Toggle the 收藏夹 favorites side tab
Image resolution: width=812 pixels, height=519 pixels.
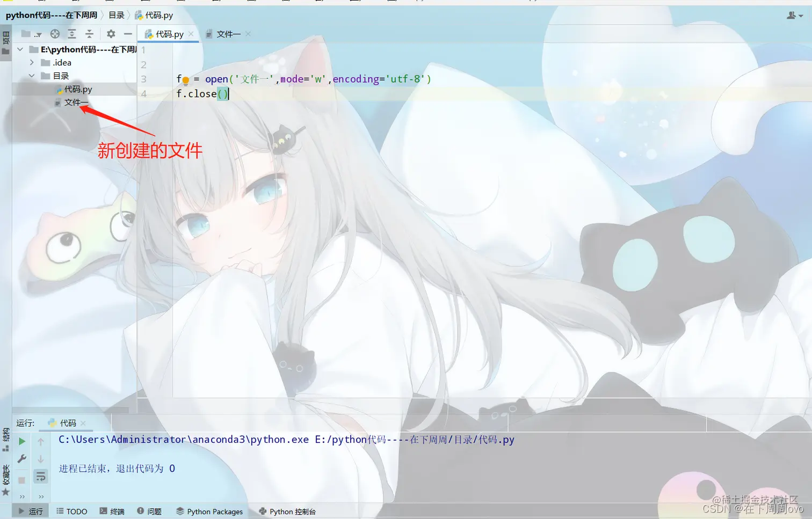(x=6, y=480)
